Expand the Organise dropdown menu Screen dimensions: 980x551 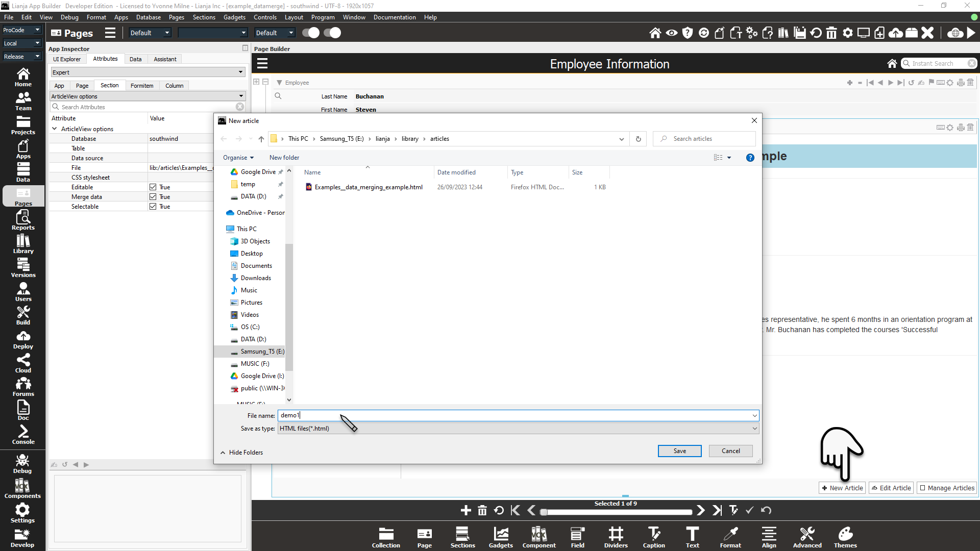coord(238,158)
